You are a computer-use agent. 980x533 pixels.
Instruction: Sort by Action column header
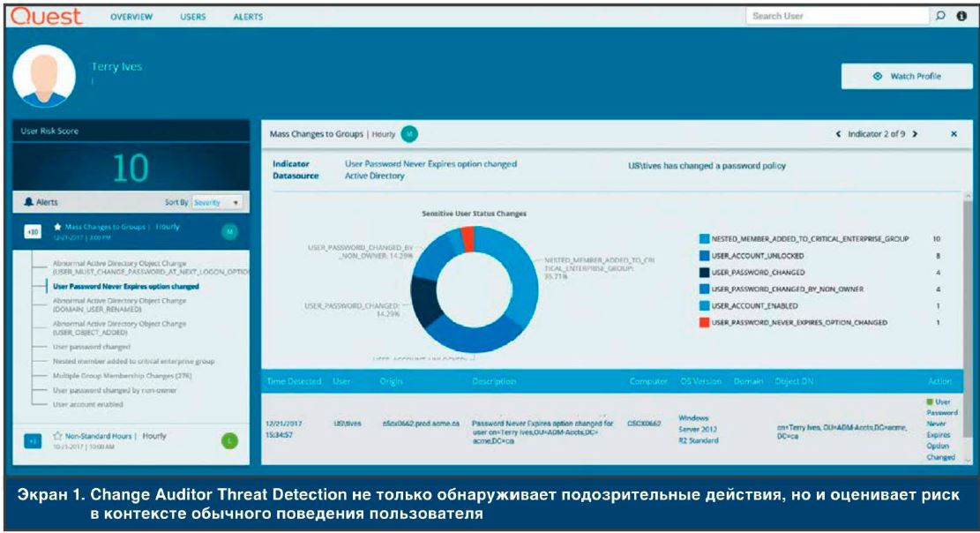(x=939, y=381)
